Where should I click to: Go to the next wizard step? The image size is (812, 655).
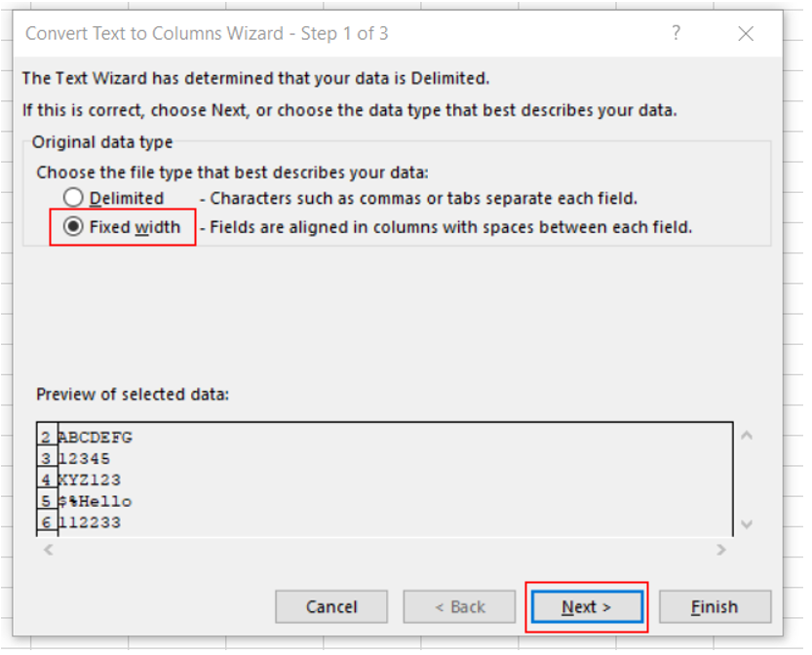(587, 606)
